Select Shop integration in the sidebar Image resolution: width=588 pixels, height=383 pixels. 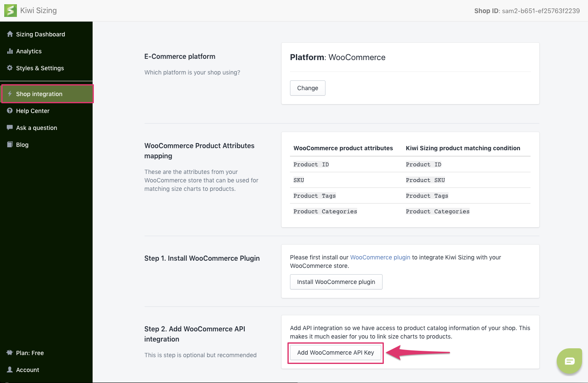click(47, 94)
